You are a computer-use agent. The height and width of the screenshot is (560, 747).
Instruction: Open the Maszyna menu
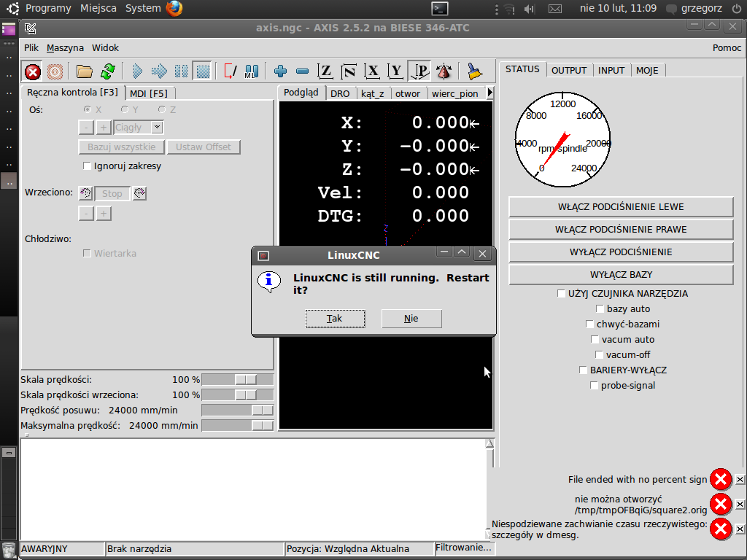coord(65,47)
